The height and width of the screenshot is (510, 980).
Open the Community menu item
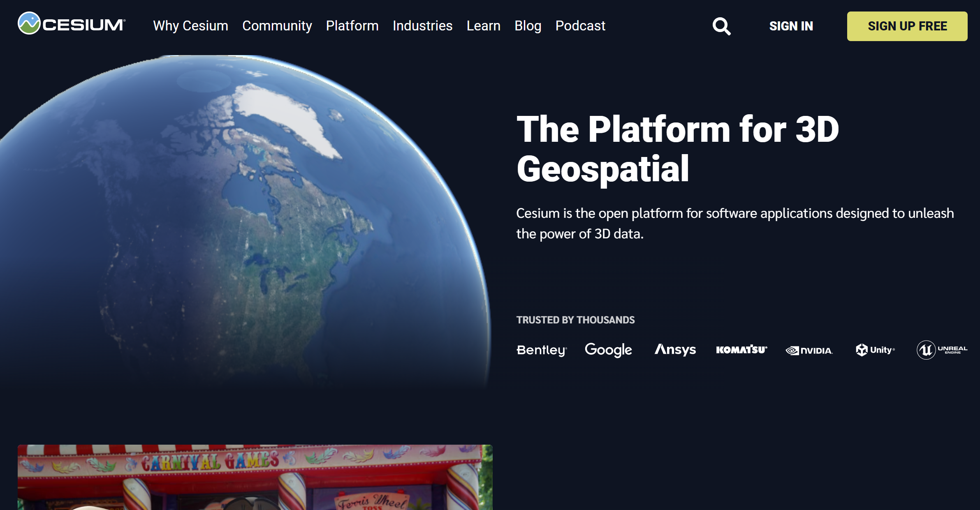tap(277, 26)
